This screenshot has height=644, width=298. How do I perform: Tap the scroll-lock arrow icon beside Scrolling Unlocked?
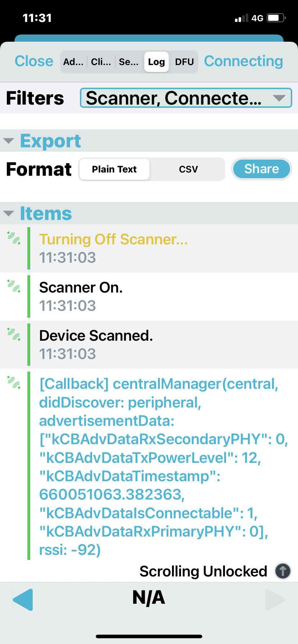[283, 571]
